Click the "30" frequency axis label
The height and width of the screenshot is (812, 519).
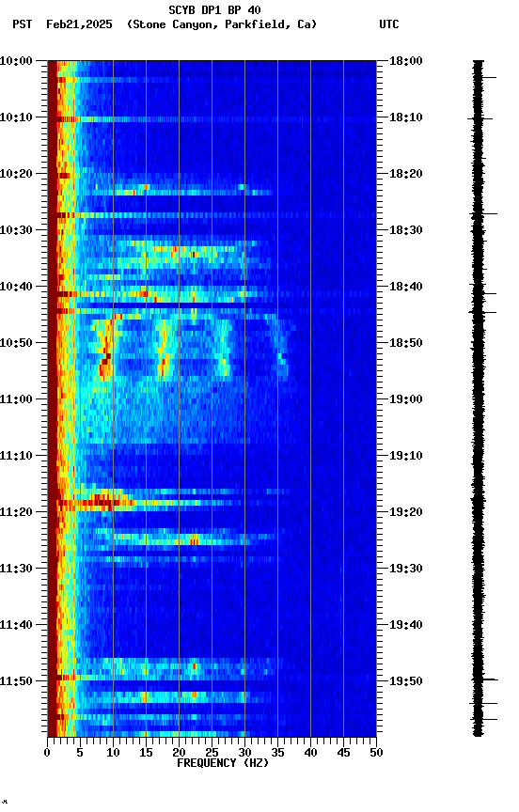coord(244,753)
